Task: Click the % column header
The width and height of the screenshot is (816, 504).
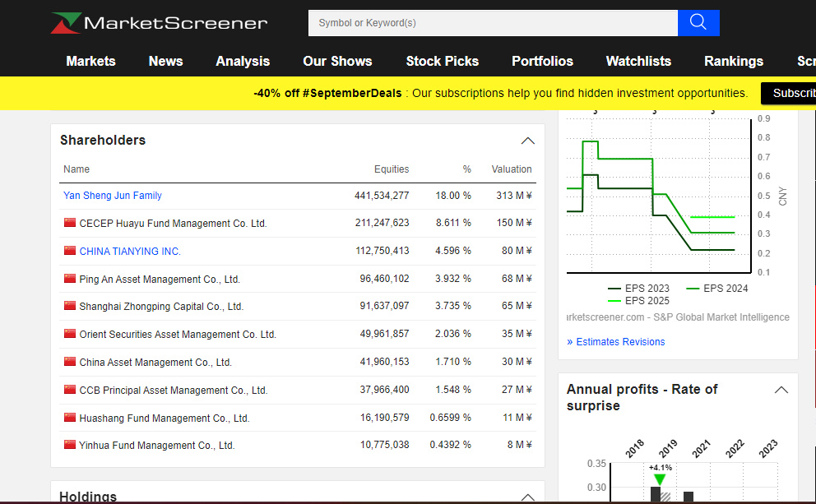Action: click(x=466, y=169)
